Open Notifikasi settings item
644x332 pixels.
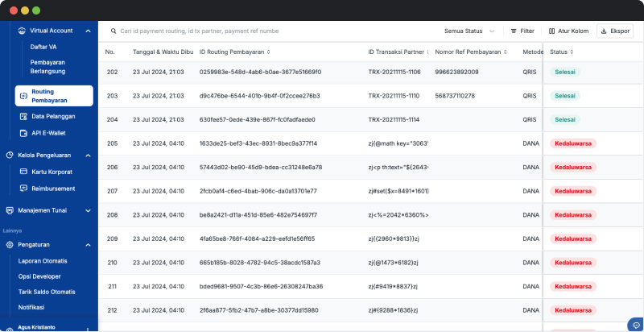(x=31, y=307)
